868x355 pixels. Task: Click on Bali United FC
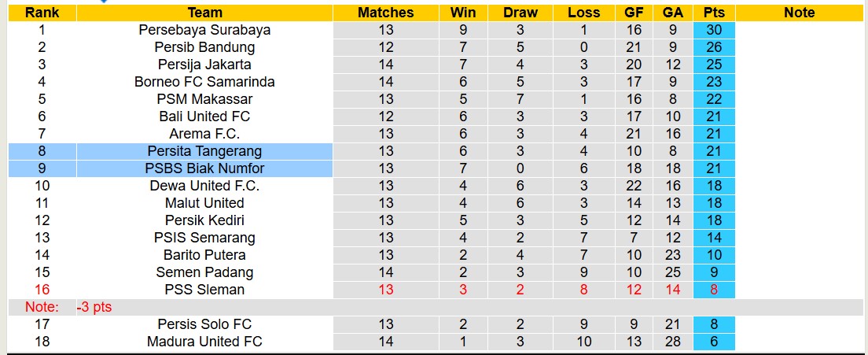click(204, 116)
